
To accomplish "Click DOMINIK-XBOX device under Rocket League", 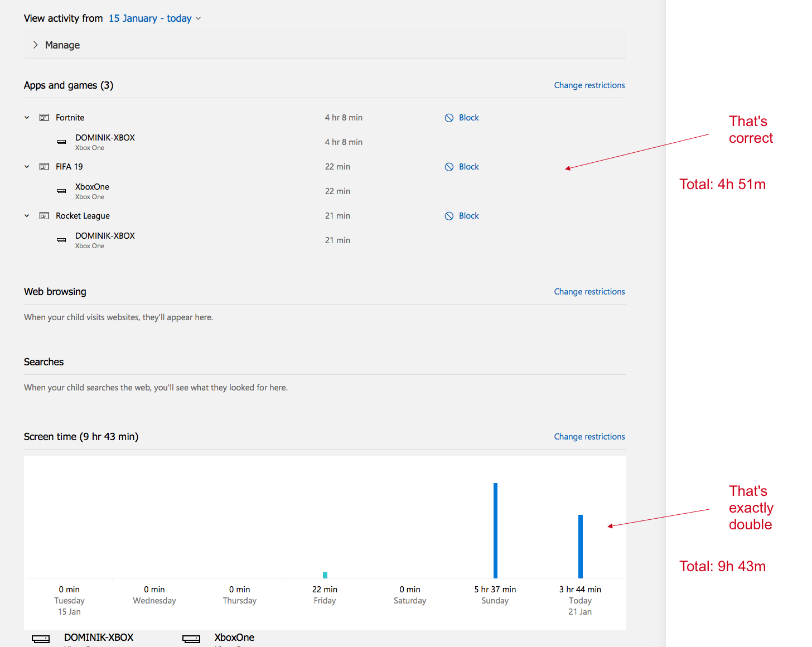I will 105,236.
